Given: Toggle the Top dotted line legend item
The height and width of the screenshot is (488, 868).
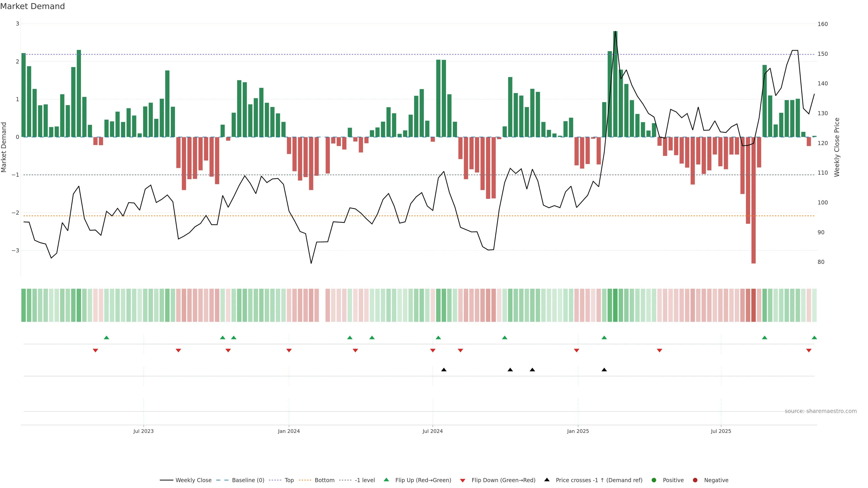Looking at the screenshot, I should 289,480.
